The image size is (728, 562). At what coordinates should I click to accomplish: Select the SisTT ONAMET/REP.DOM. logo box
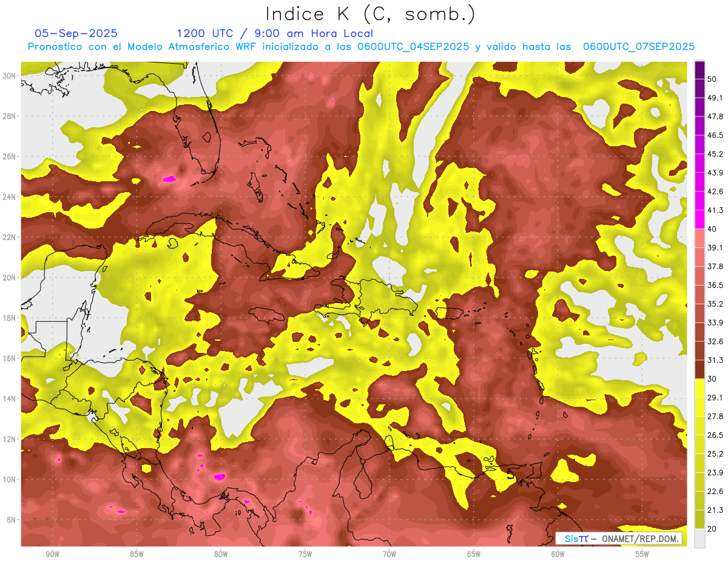click(x=618, y=538)
